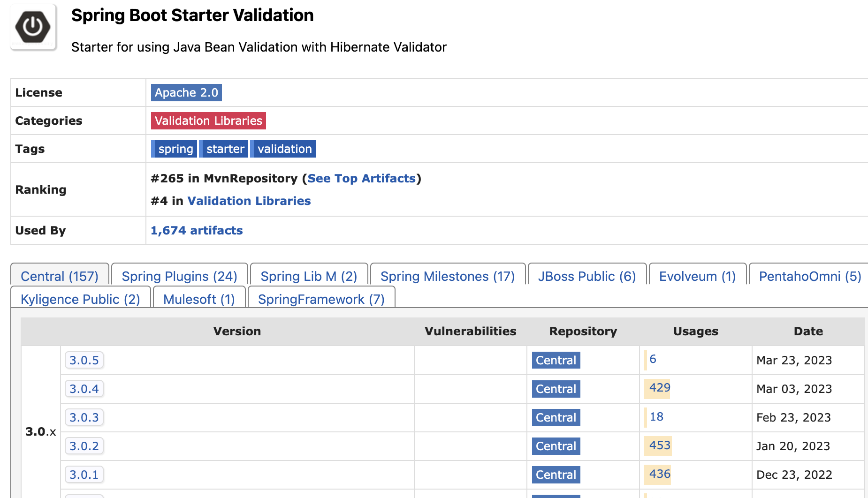Open the 436 usages link for 3.0.1
The height and width of the screenshot is (498, 868).
[660, 474]
